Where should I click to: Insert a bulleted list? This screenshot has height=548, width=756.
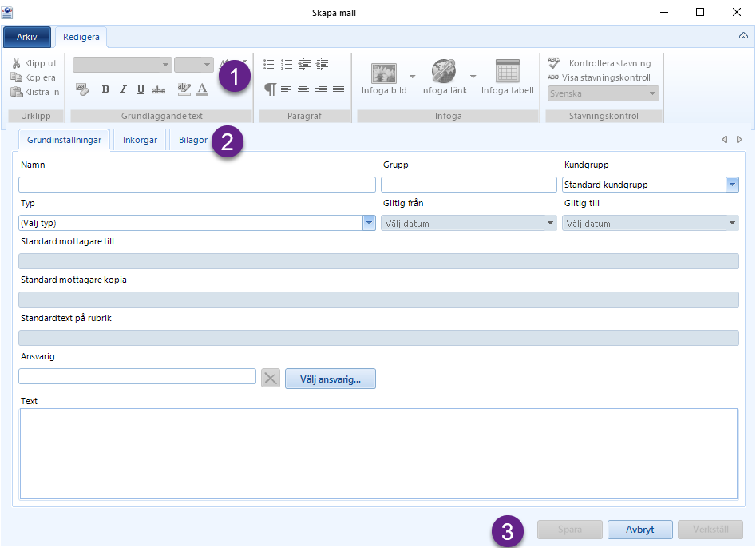click(268, 64)
